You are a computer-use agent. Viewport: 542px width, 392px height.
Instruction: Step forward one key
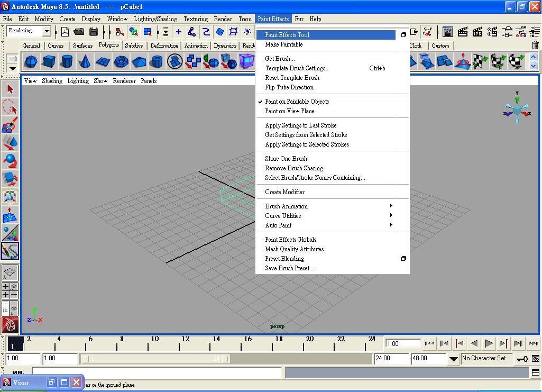click(x=503, y=343)
